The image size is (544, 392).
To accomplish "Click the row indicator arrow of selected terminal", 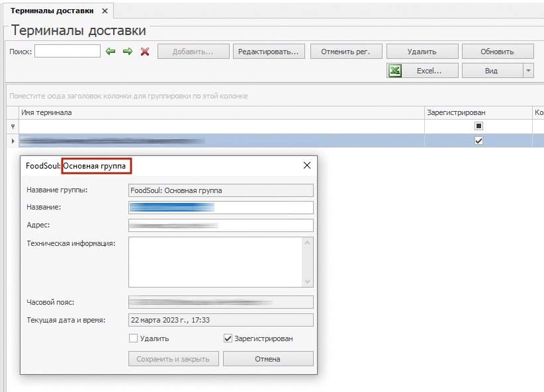I will pos(13,141).
